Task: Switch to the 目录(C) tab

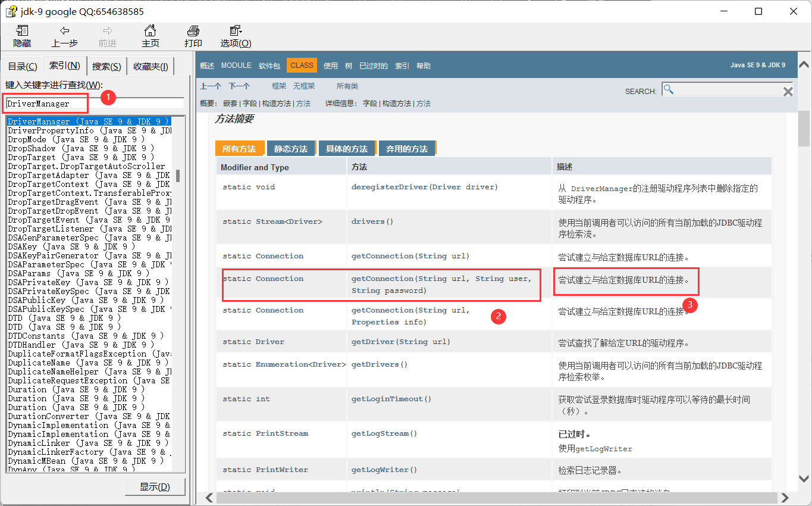Action: (23, 67)
